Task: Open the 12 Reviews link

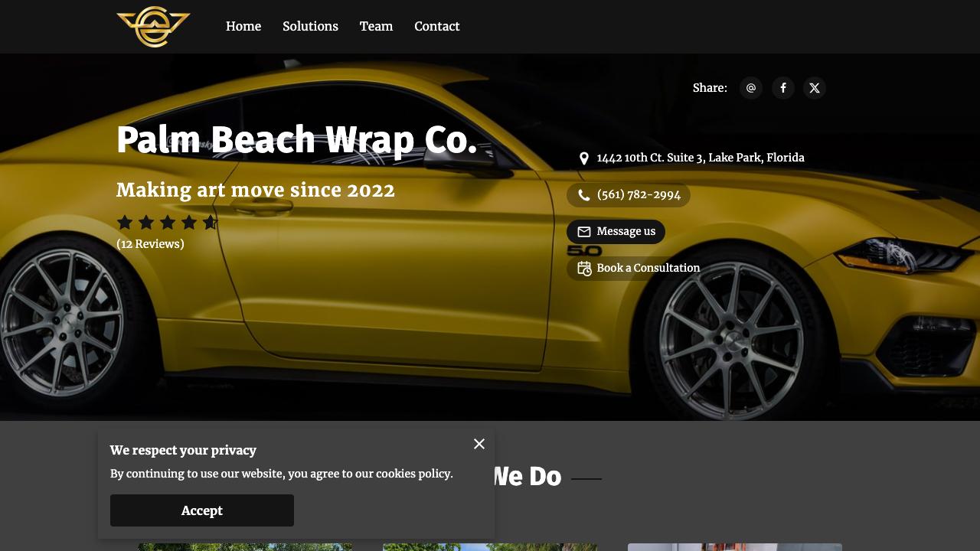Action: [150, 243]
